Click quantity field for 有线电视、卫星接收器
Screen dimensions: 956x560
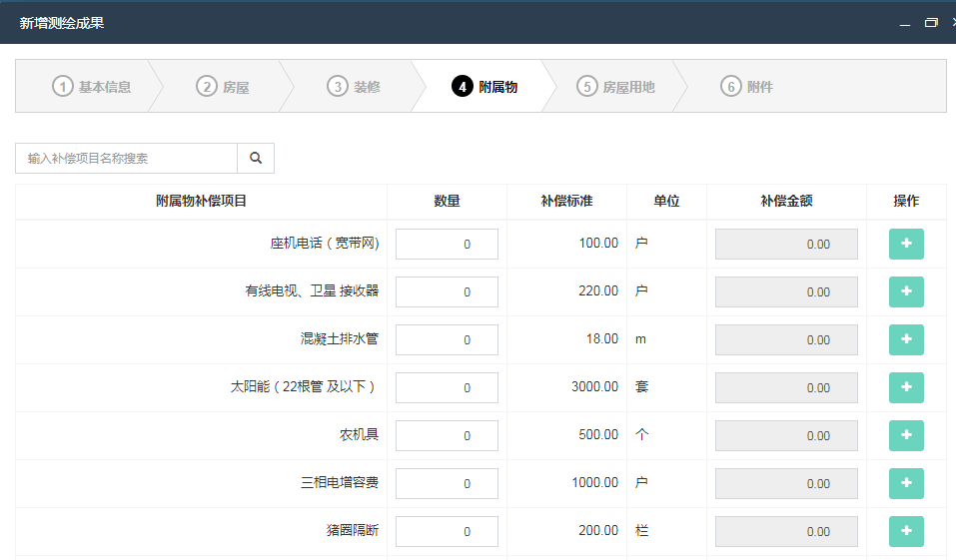click(x=447, y=291)
